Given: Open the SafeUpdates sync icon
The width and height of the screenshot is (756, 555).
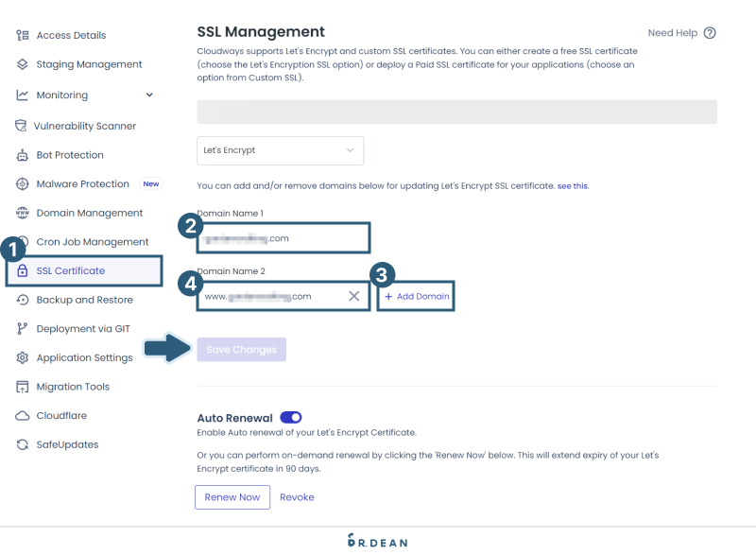Looking at the screenshot, I should [x=21, y=444].
